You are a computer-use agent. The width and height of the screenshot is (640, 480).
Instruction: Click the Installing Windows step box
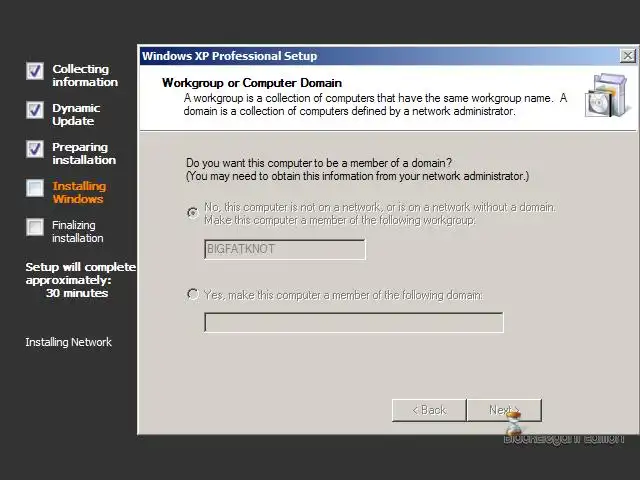[35, 188]
